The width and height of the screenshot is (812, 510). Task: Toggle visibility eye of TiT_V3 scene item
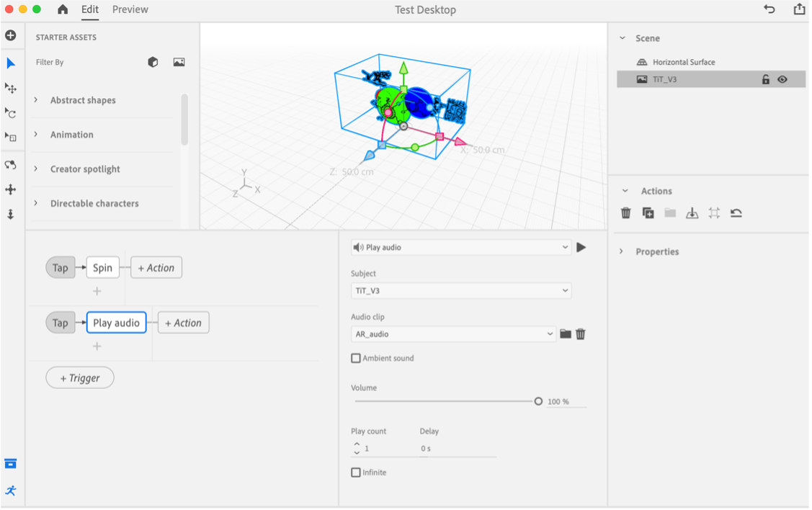[x=783, y=79]
